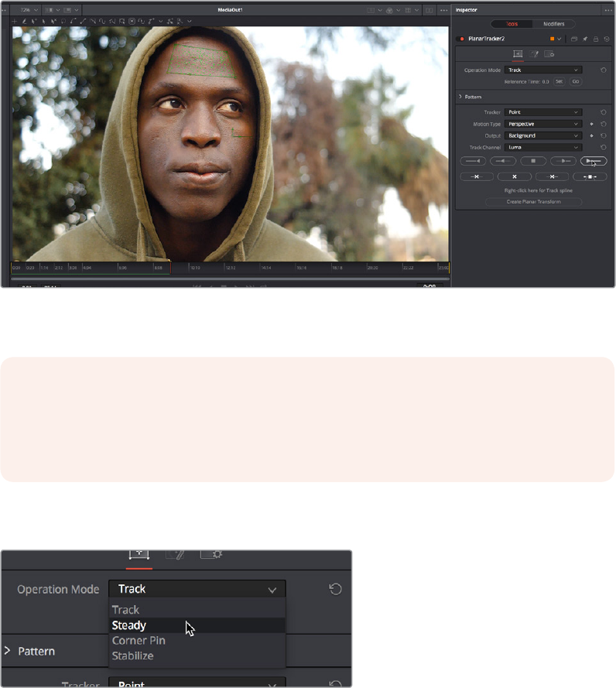The image size is (616, 688).
Task: Expand the Pattern section in top Inspector
Action: coord(460,97)
